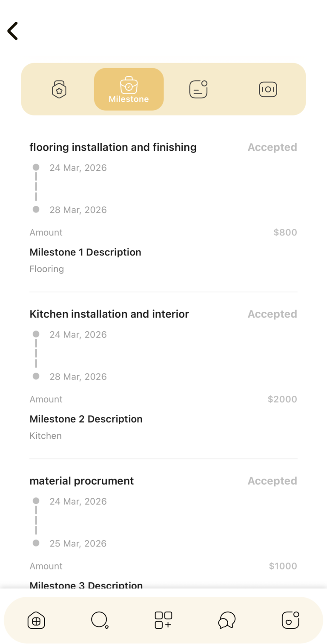Click Milestone 1 Description heading
Image resolution: width=327 pixels, height=644 pixels.
[85, 252]
